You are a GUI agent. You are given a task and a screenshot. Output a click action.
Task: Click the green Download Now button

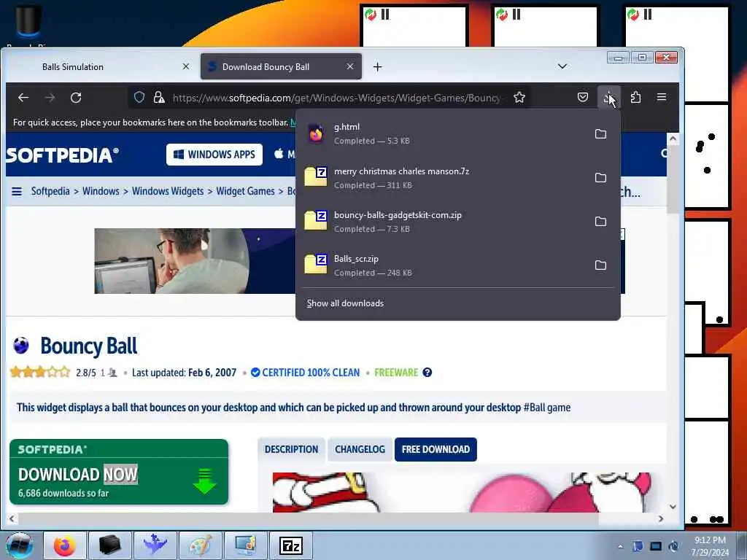(x=119, y=472)
